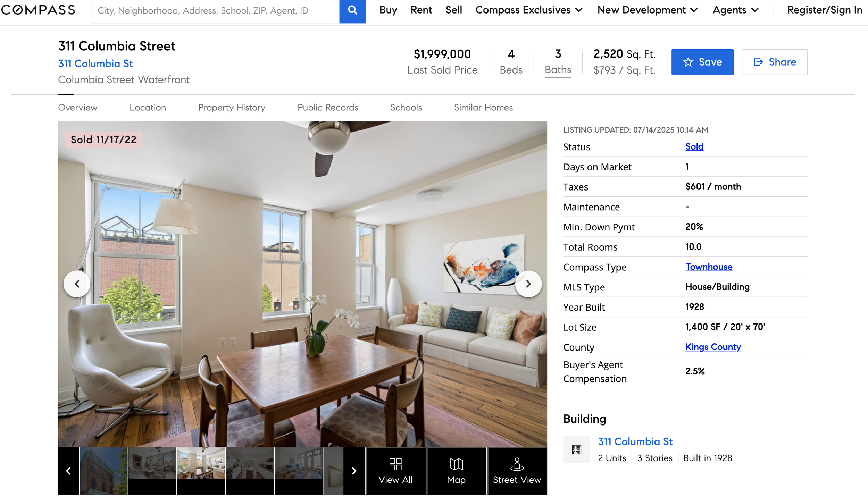The height and width of the screenshot is (497, 868).
Task: Click the search magnifier icon
Action: (352, 10)
